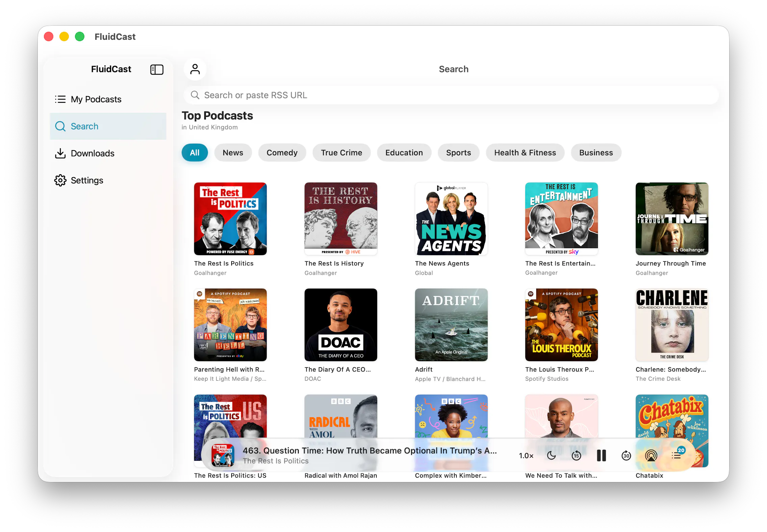
Task: Click the green fullscreen window button
Action: 80,36
